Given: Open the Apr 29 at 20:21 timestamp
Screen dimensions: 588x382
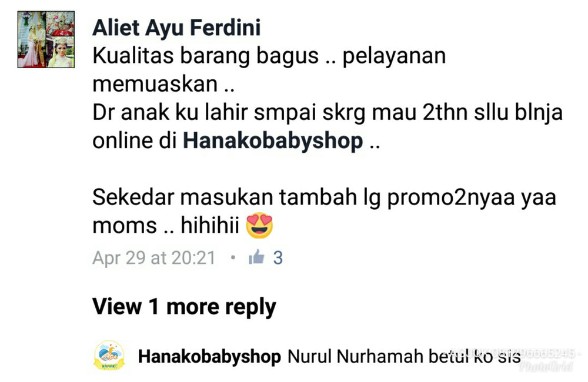Looking at the screenshot, I should tap(154, 258).
